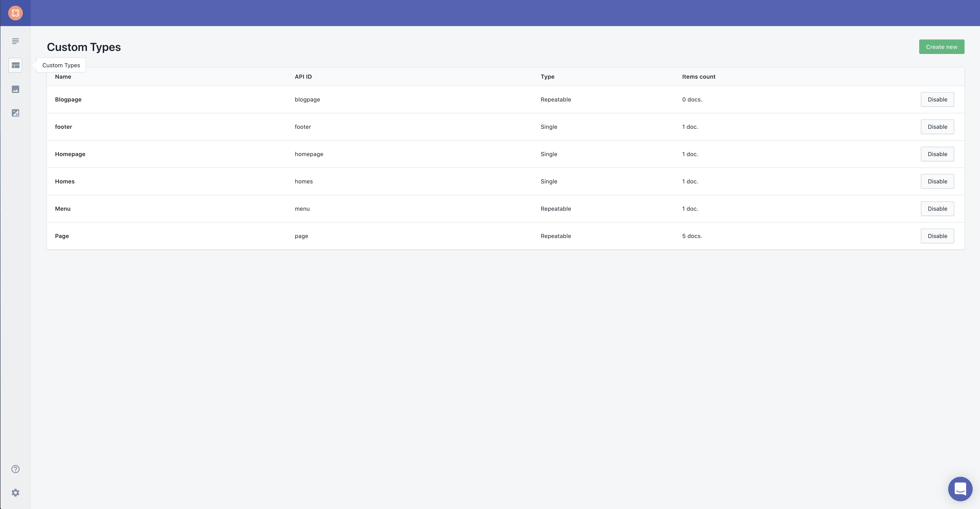The width and height of the screenshot is (980, 509).
Task: Disable the footer custom type
Action: coord(937,127)
